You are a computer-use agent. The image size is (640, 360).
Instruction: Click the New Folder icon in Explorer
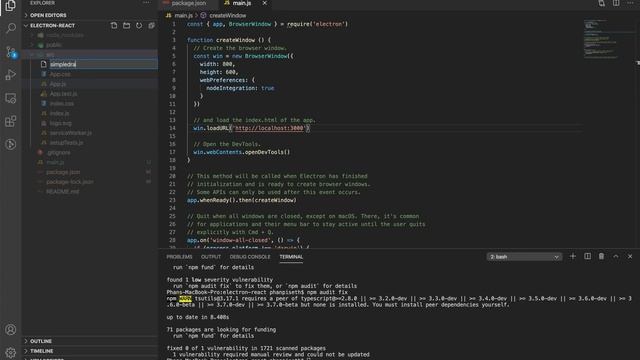pos(127,25)
